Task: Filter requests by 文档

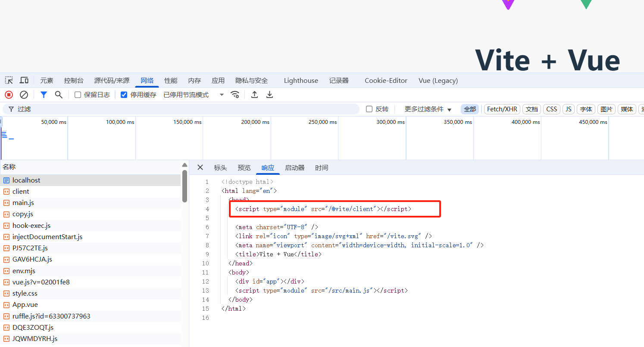Action: 532,109
